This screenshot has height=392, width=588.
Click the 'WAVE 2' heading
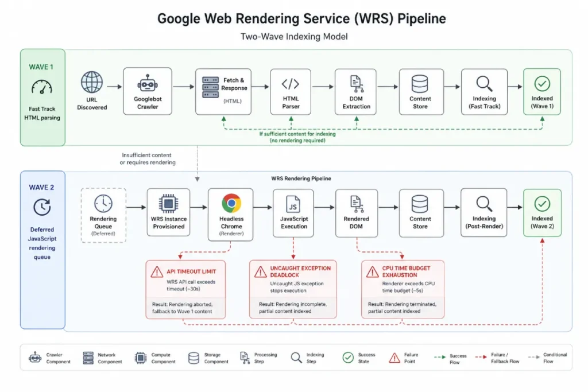point(41,187)
